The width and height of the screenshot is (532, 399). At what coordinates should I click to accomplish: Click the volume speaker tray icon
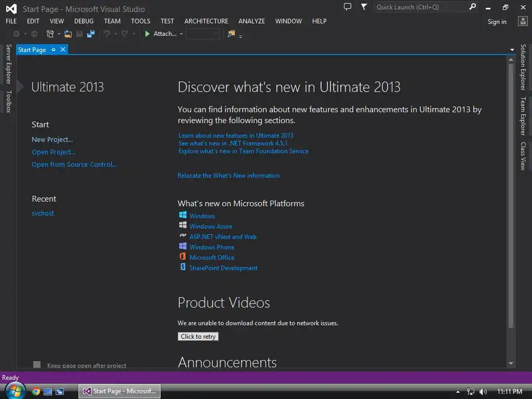pos(483,392)
